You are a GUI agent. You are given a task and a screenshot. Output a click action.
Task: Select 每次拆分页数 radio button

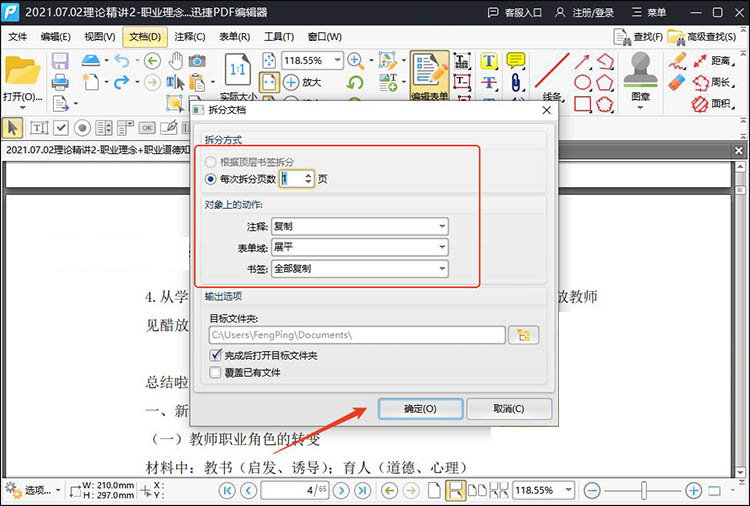(x=210, y=179)
